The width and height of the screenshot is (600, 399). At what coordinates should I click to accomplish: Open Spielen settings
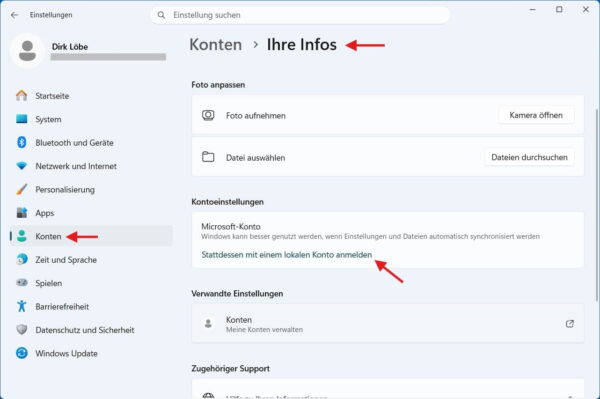91,283
